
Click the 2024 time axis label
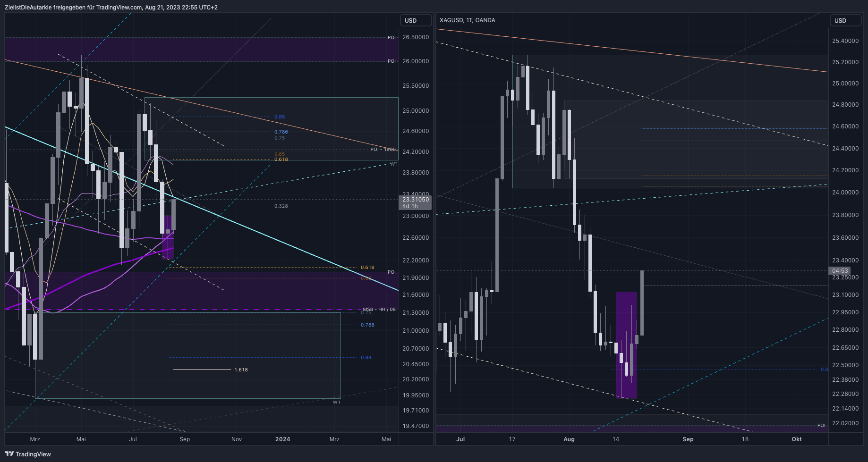(283, 439)
